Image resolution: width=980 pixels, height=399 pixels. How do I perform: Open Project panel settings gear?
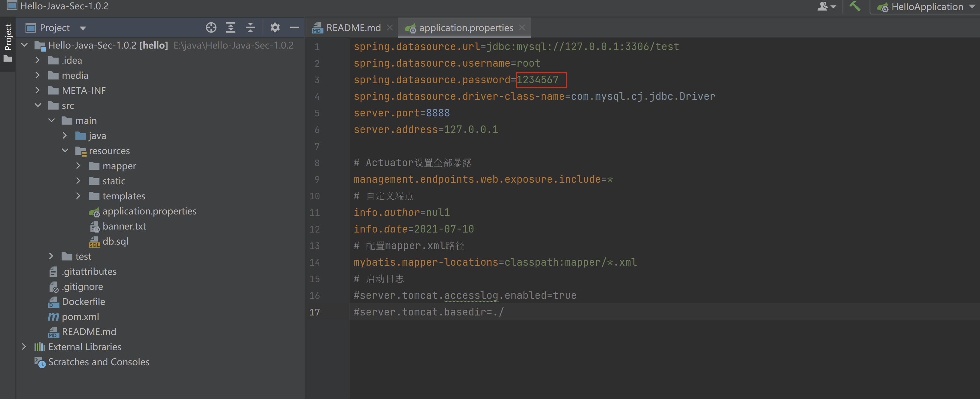[x=275, y=27]
